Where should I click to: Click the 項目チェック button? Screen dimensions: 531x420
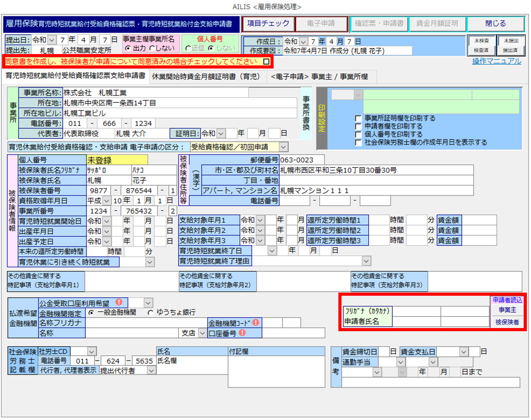point(268,24)
